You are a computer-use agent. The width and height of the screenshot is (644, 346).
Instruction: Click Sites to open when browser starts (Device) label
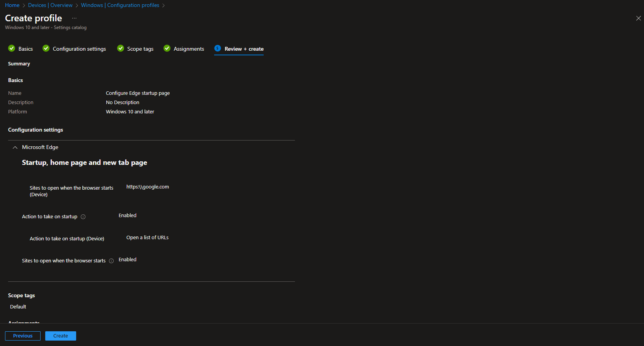tap(72, 191)
